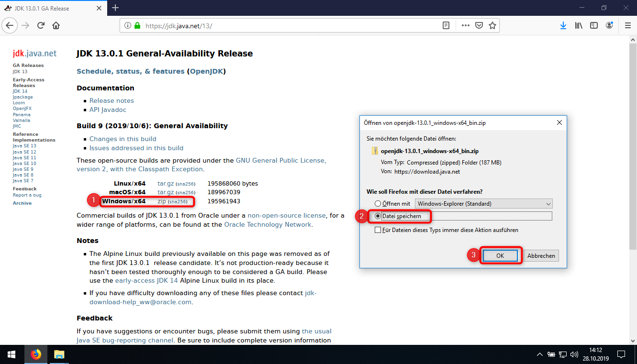
Task: Open the Loom sidebar link
Action: point(19,103)
